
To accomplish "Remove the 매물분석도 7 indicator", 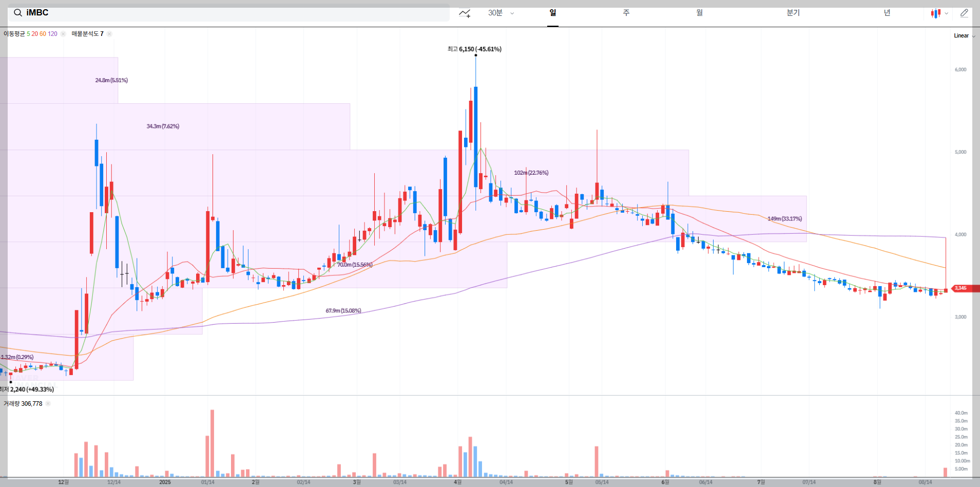I will (x=108, y=34).
